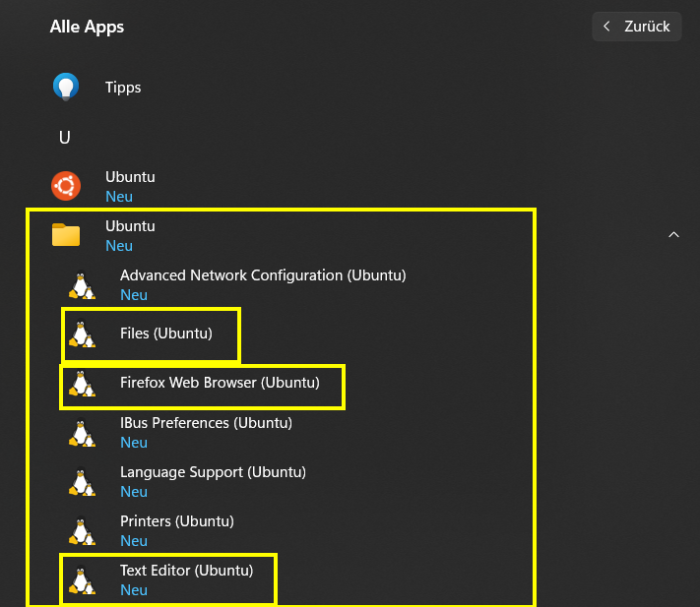Open IBus Preferences (Ubuntu) entry text
Image resolution: width=700 pixels, height=607 pixels.
click(x=206, y=423)
